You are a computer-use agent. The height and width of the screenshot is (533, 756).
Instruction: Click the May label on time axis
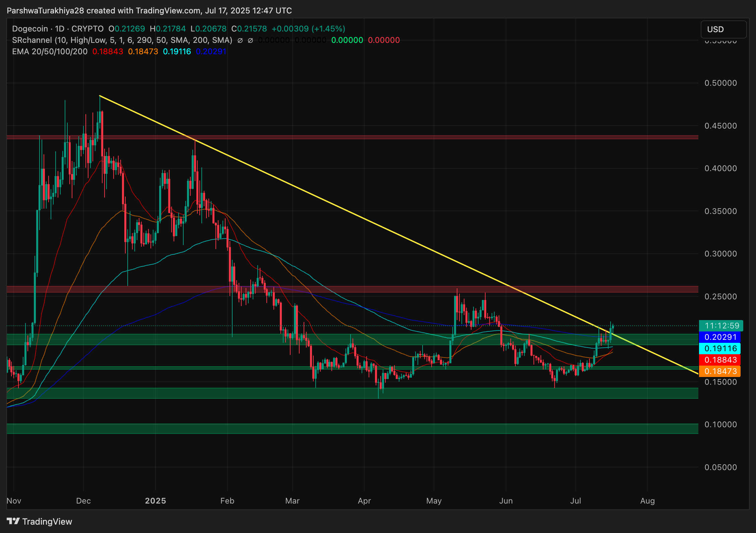(434, 501)
